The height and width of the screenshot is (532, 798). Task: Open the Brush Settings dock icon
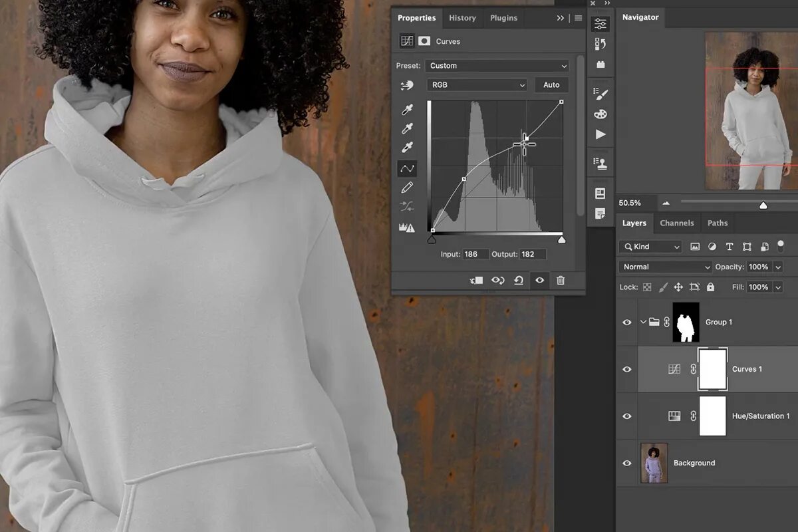(600, 93)
